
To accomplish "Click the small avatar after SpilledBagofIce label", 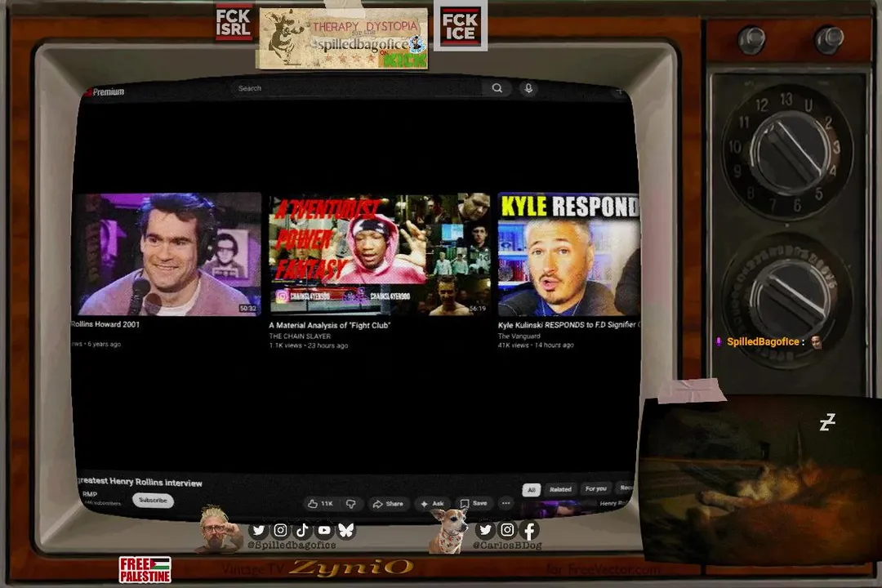I will [x=816, y=341].
